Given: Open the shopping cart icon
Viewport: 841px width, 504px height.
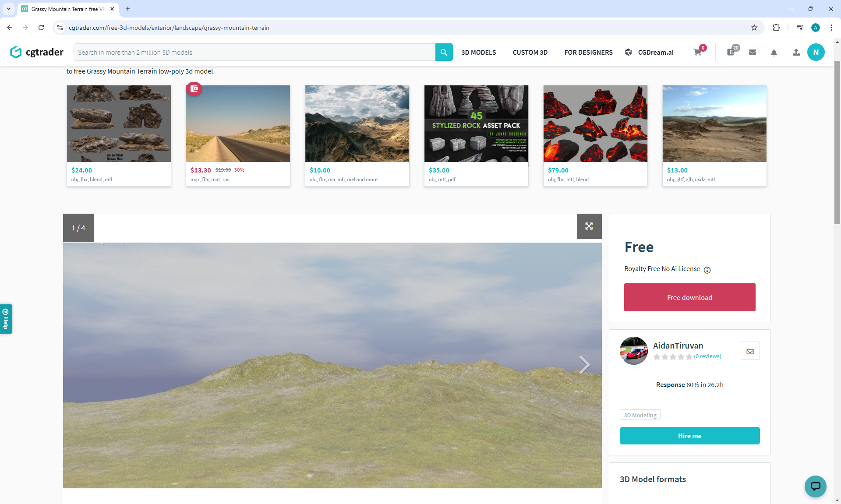Looking at the screenshot, I should [x=697, y=52].
